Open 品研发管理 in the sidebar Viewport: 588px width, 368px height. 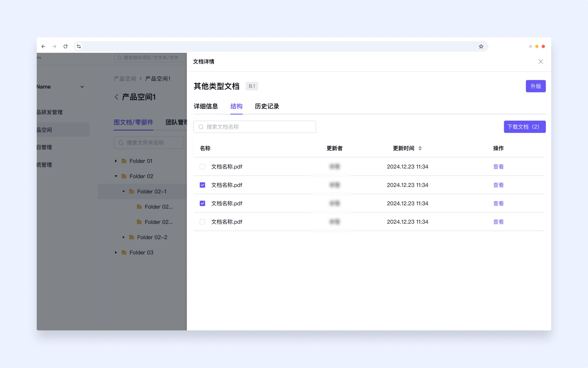click(x=50, y=112)
